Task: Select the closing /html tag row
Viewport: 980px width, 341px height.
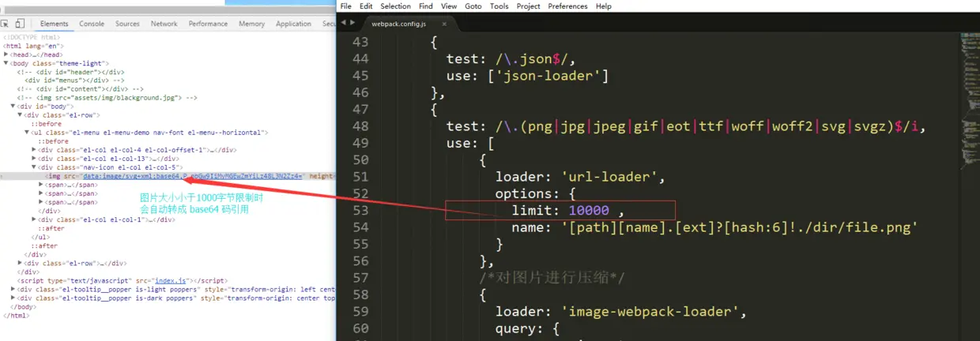Action: [x=16, y=316]
